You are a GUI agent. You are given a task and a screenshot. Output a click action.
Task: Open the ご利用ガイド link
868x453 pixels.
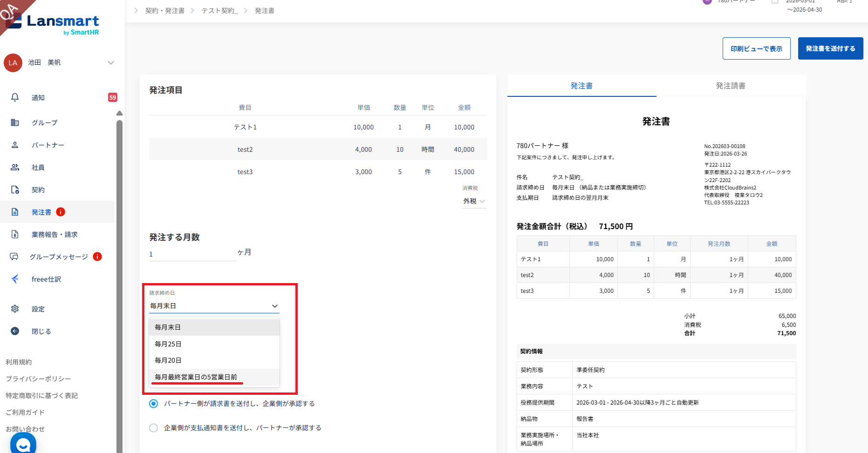point(25,412)
